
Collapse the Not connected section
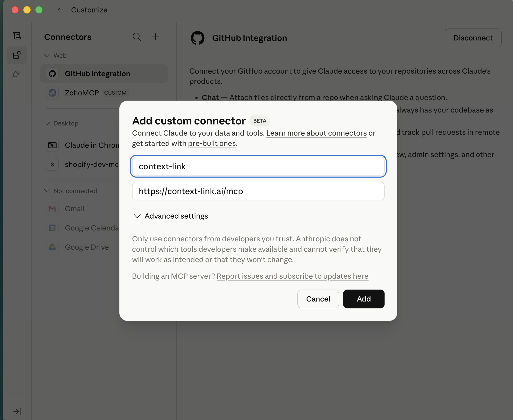tap(47, 191)
